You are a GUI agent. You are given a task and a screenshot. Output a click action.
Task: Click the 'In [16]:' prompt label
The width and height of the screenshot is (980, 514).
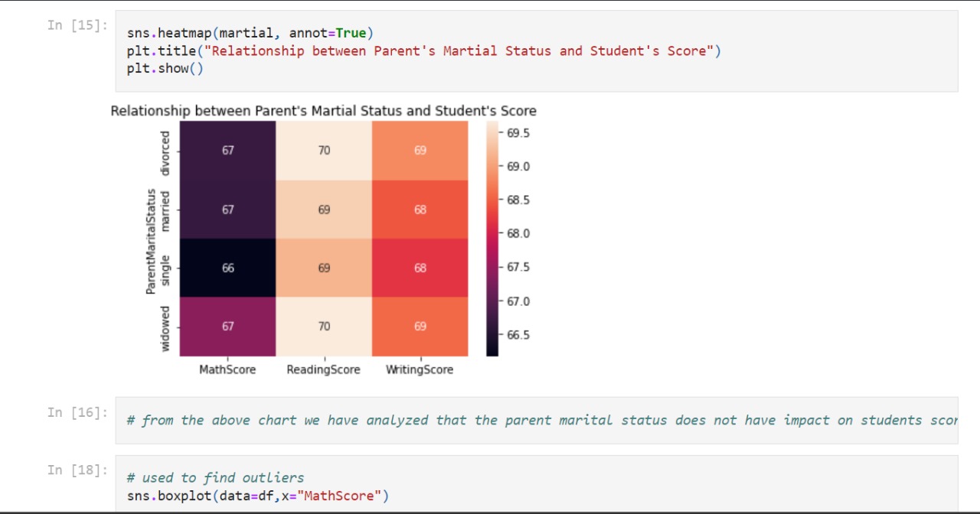tap(77, 412)
